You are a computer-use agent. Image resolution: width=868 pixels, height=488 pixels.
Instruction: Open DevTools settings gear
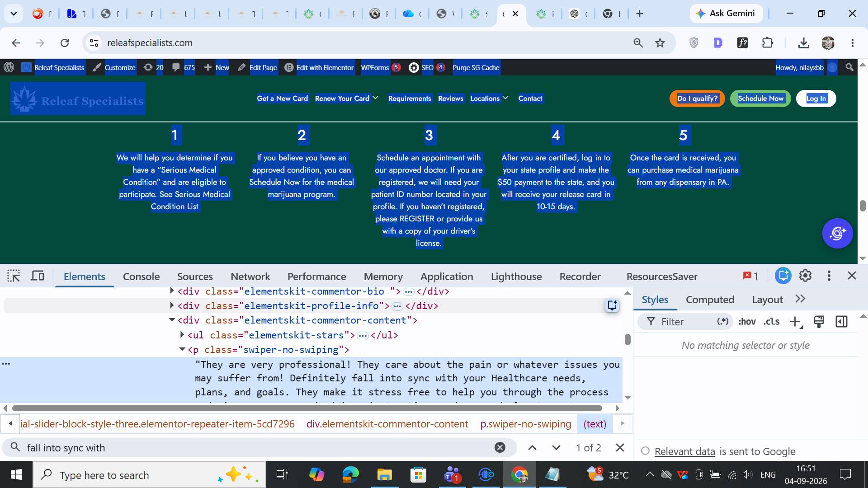click(805, 276)
